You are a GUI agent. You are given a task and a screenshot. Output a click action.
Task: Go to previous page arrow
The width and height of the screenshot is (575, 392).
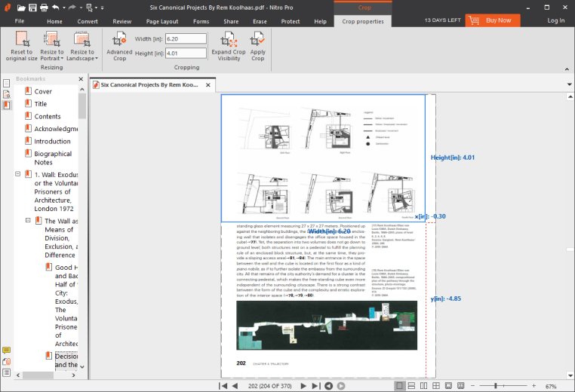235,386
